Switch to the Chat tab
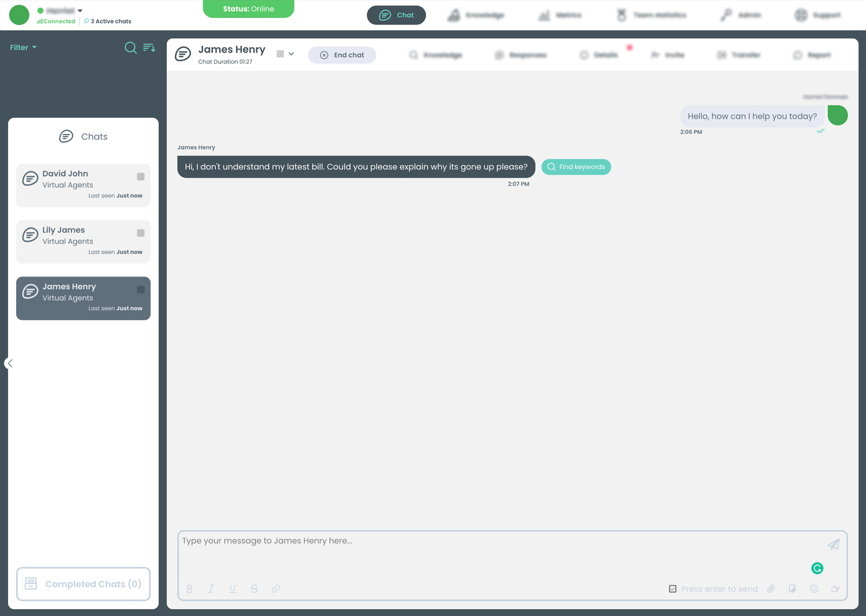The height and width of the screenshot is (616, 866). pyautogui.click(x=396, y=15)
